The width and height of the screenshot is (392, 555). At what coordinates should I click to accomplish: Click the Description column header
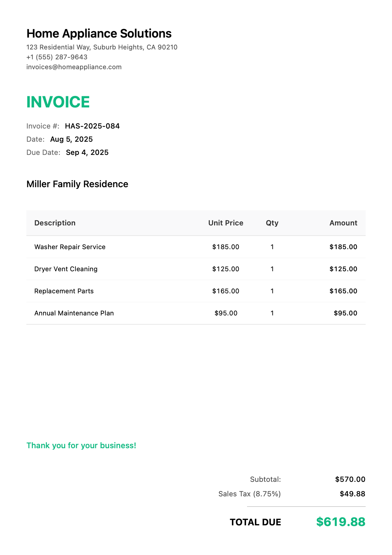55,223
